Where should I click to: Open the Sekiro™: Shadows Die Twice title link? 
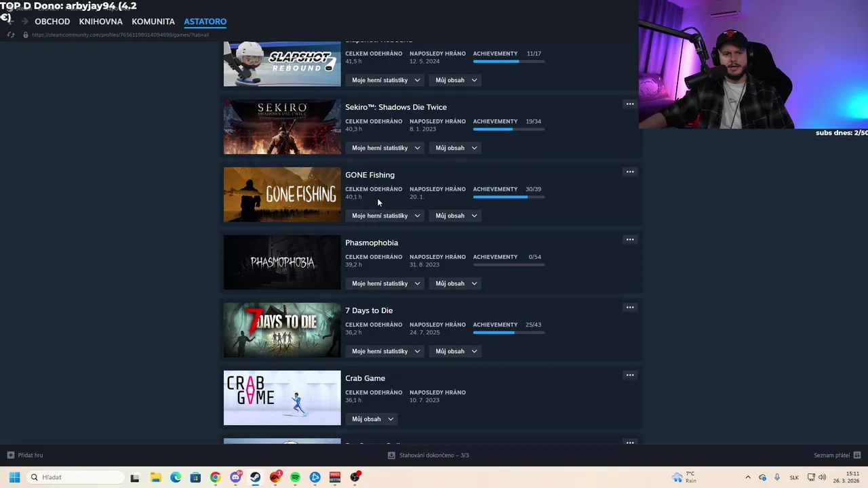click(396, 107)
